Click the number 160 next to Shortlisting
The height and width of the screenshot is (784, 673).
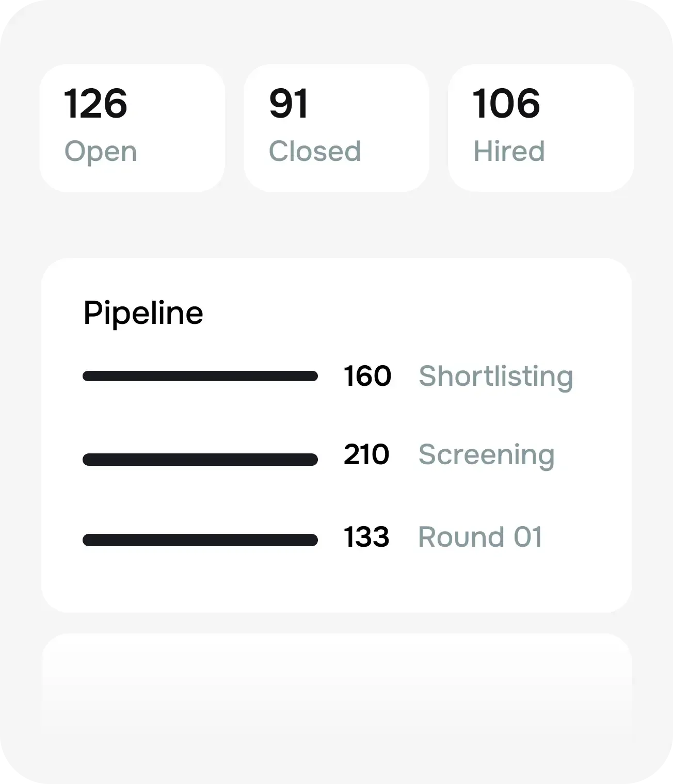click(x=367, y=377)
